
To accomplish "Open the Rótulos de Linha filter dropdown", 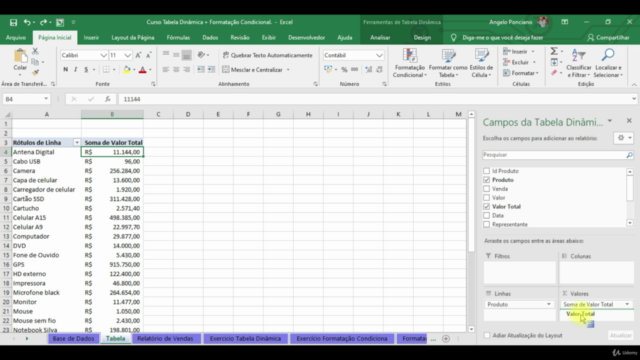I will (x=77, y=142).
